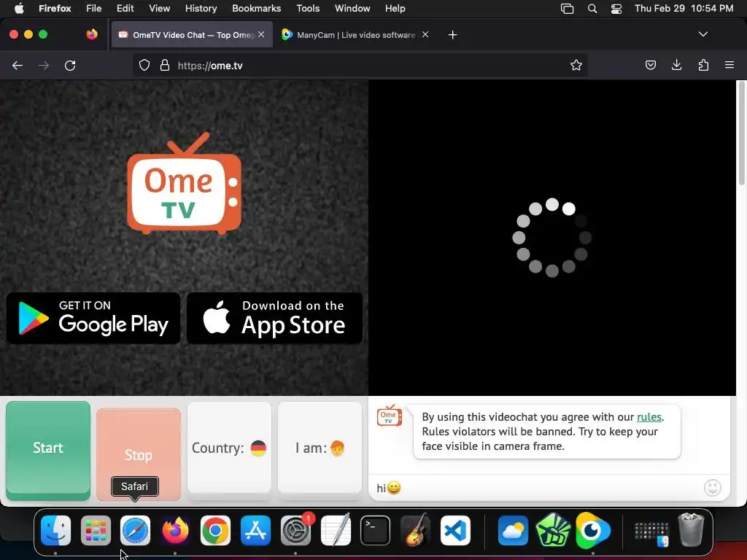Close the OmeTV Video Chat tab
The image size is (747, 560).
261,34
